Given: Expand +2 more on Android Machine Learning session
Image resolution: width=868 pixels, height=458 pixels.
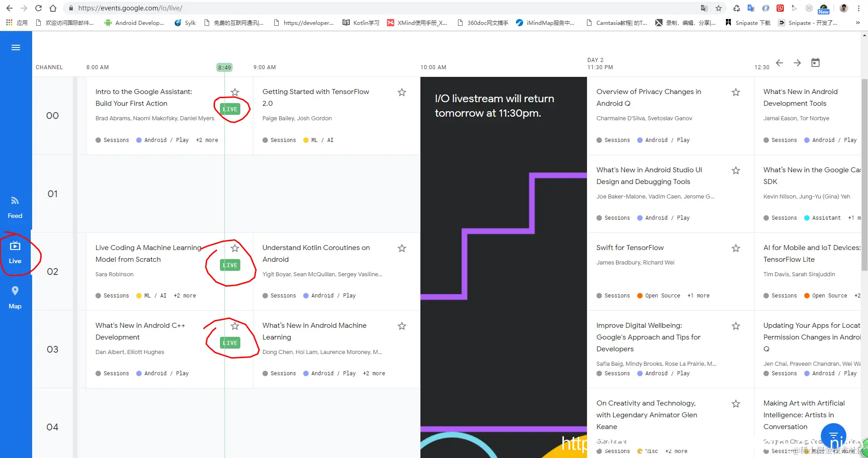Looking at the screenshot, I should point(374,373).
